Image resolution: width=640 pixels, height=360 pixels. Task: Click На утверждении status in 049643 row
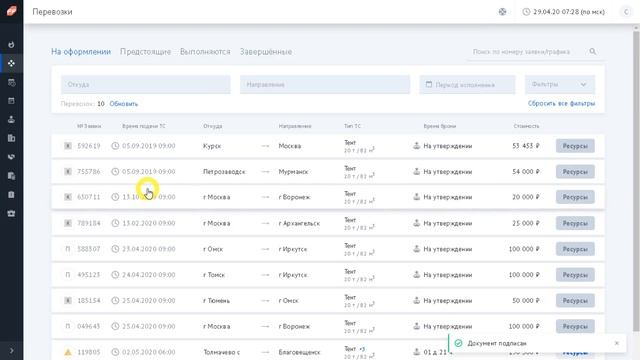coord(447,326)
